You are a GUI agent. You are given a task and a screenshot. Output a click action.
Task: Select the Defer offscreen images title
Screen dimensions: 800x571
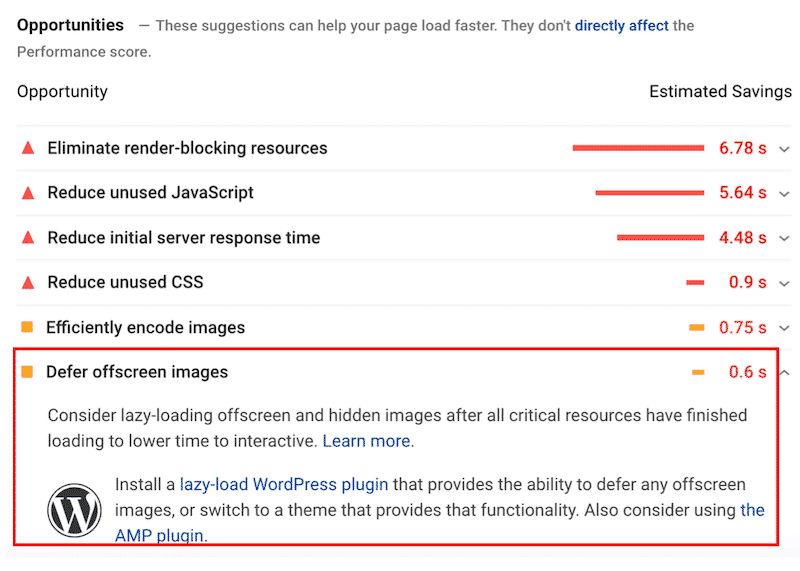(137, 372)
